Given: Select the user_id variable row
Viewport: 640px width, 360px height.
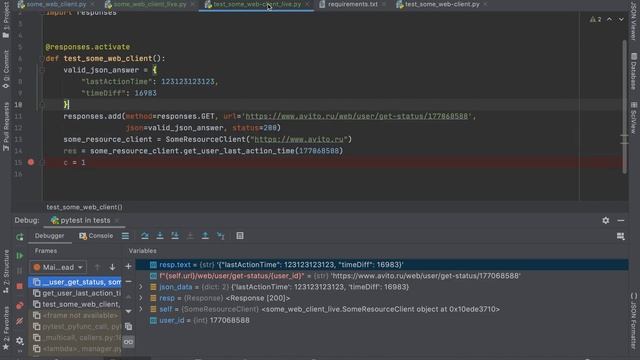Looking at the screenshot, I should coord(382,320).
